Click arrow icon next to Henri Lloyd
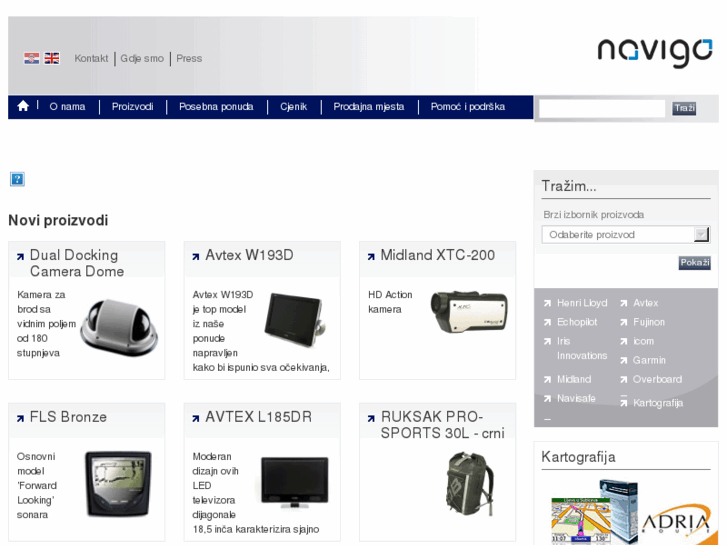The image size is (727, 545). pos(548,303)
